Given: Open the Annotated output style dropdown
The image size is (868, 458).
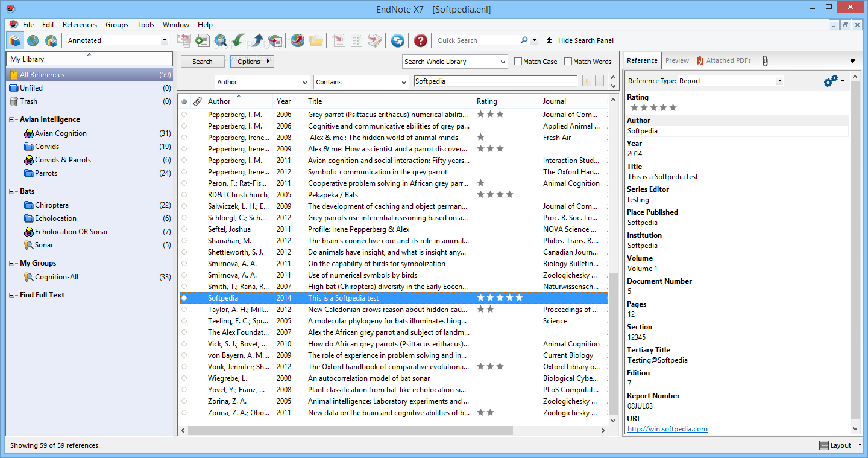Looking at the screenshot, I should [x=164, y=40].
